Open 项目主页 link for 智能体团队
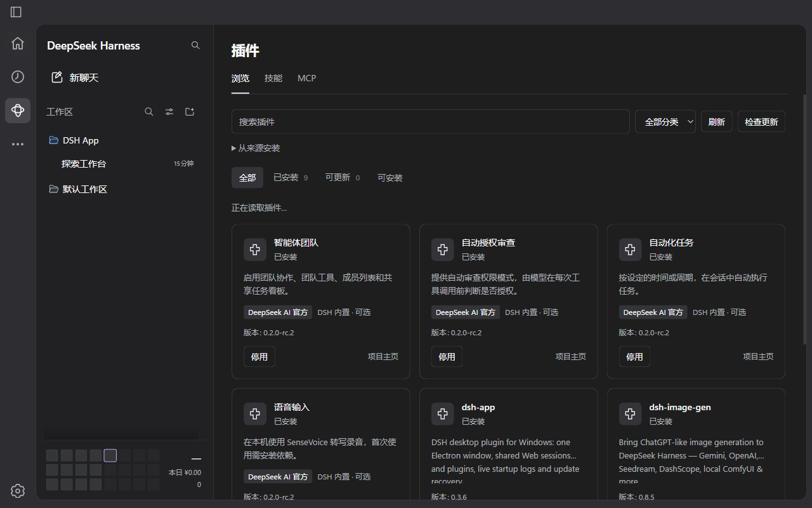Screen dimensions: 812x508 383,357
